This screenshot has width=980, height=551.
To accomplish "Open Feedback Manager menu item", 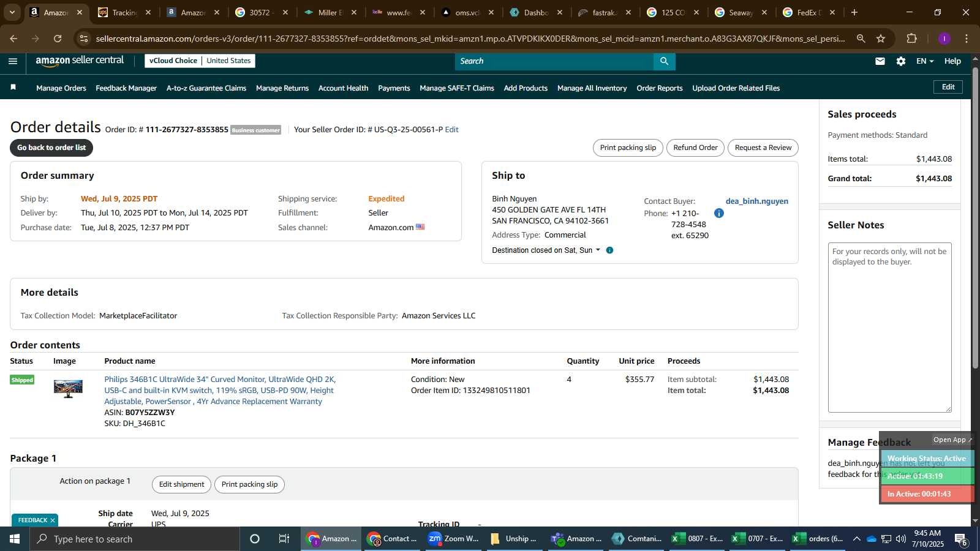I will [126, 88].
